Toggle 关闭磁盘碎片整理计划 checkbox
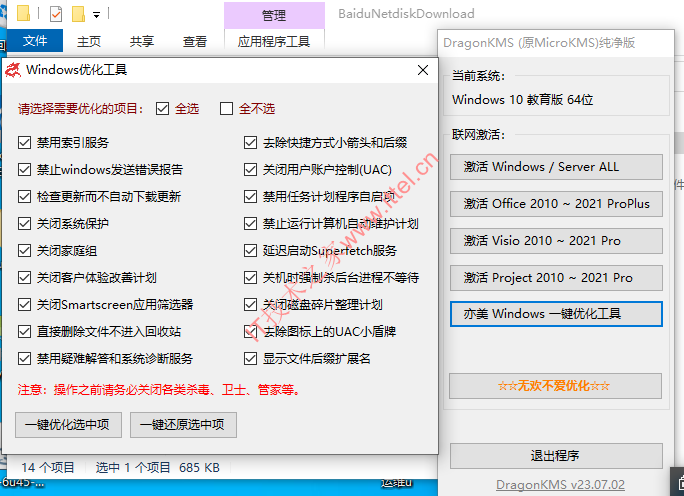Viewport: 684px width, 496px height. coord(250,305)
